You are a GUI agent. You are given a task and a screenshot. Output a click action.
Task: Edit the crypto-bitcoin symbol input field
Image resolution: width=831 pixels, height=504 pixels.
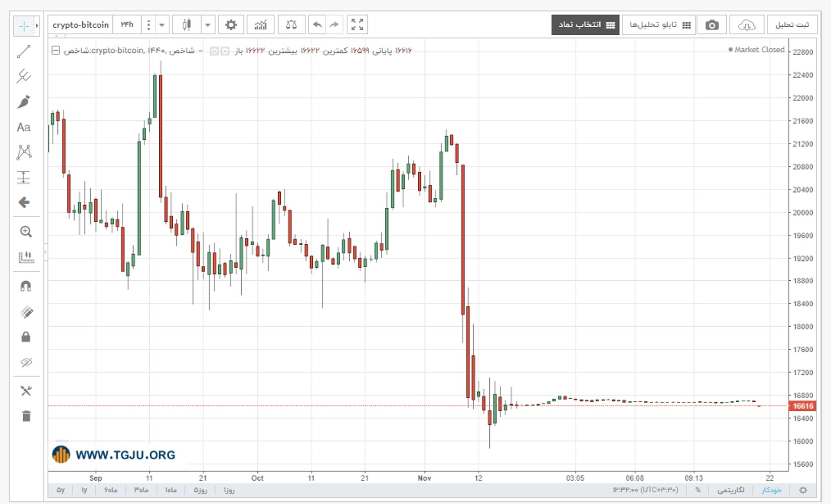click(81, 25)
